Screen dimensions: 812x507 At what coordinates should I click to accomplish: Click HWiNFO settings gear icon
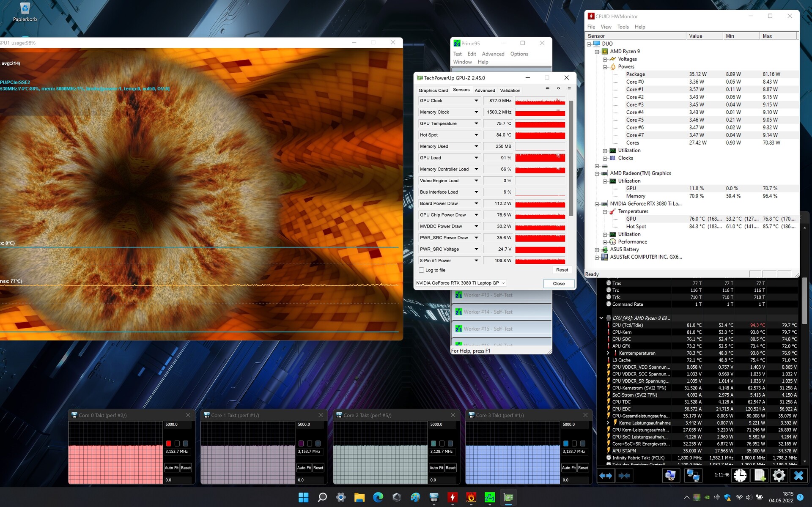[779, 475]
